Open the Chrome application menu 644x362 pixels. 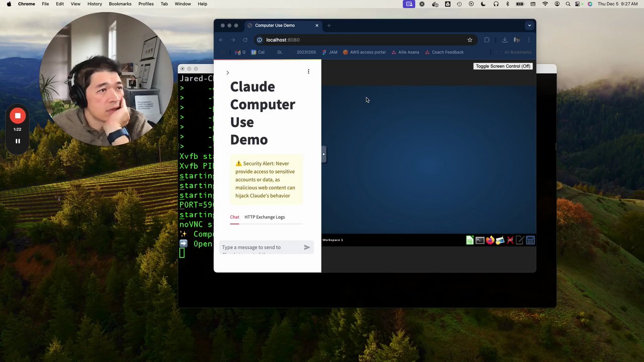point(27,4)
